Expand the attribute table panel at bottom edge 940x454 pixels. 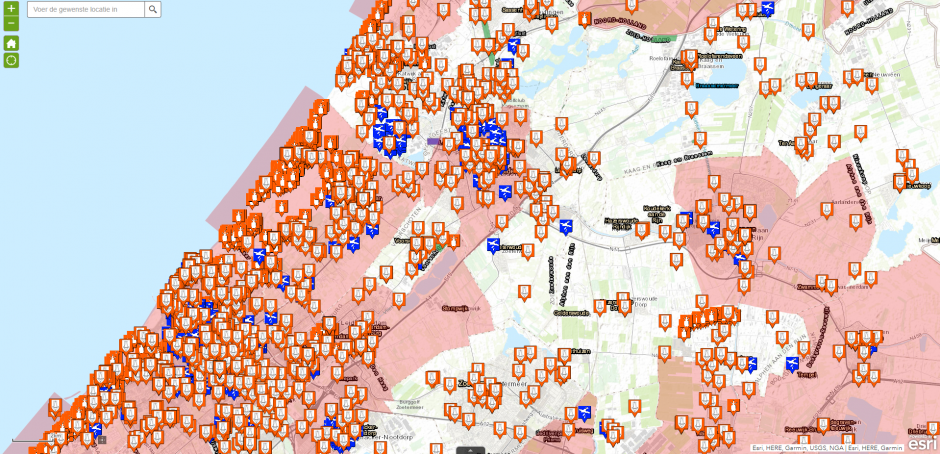pyautogui.click(x=470, y=450)
